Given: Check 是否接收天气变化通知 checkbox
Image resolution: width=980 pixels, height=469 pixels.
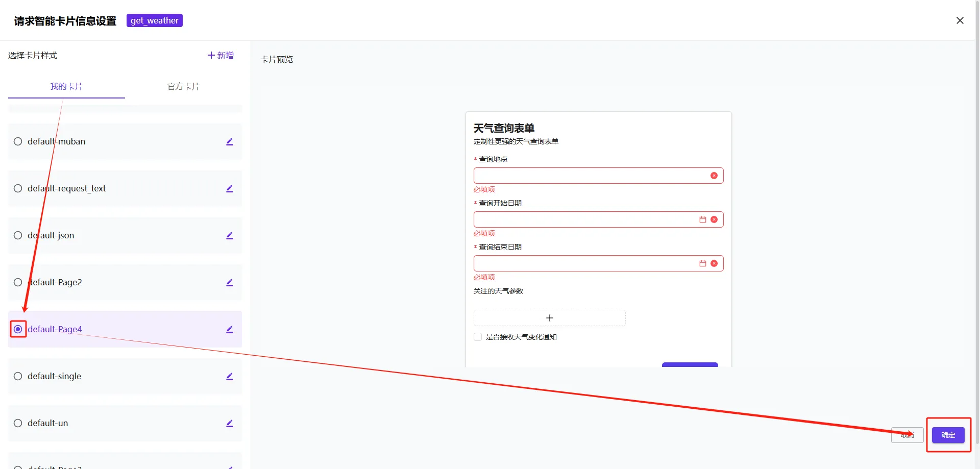Looking at the screenshot, I should coord(478,337).
